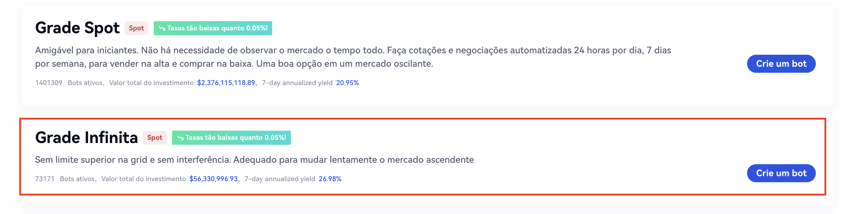Screen dimensions: 868x214
Task: Click the 20.95% annualized yield figure
Action: pos(347,83)
